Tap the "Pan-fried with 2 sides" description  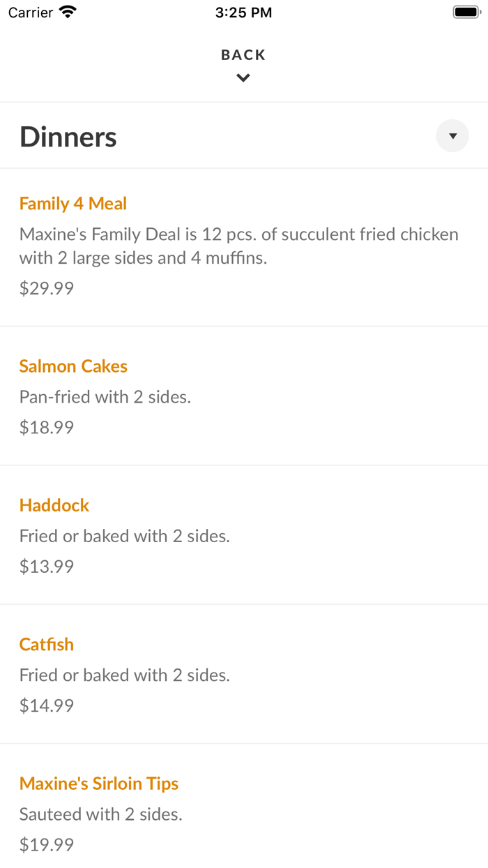tap(105, 397)
